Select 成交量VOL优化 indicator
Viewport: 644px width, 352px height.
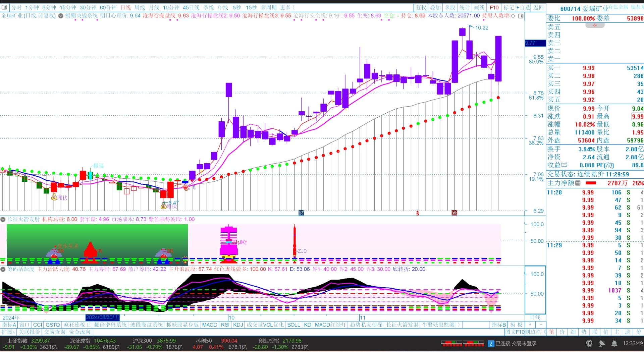pos(265,325)
